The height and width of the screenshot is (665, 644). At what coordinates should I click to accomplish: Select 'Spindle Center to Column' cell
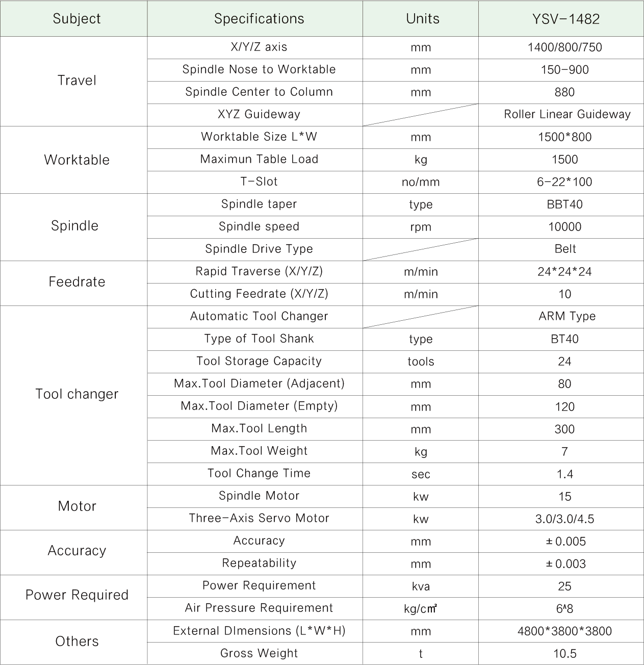(255, 92)
